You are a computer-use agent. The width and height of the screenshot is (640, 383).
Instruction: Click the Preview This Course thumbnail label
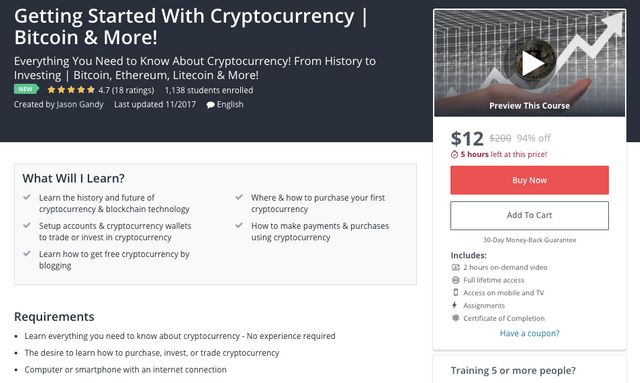click(x=529, y=106)
